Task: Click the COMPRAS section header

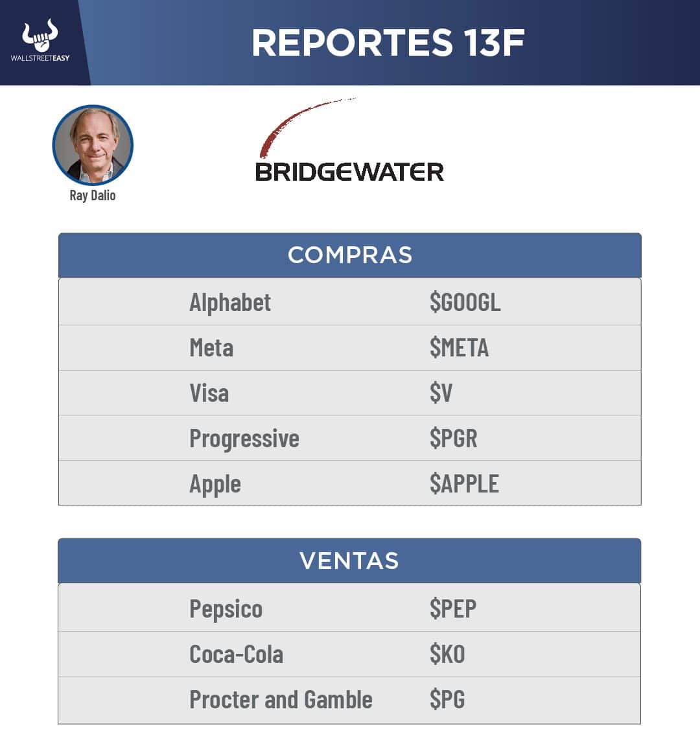Action: pos(349,255)
